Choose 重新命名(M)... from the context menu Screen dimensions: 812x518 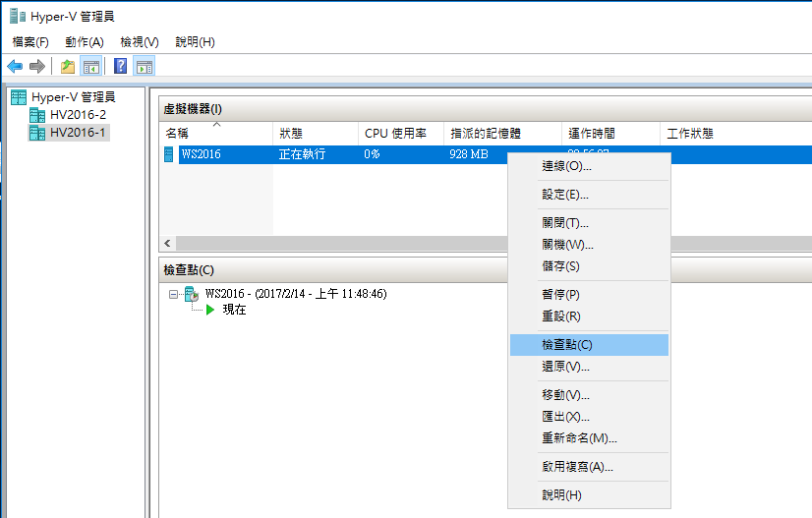coord(589,438)
